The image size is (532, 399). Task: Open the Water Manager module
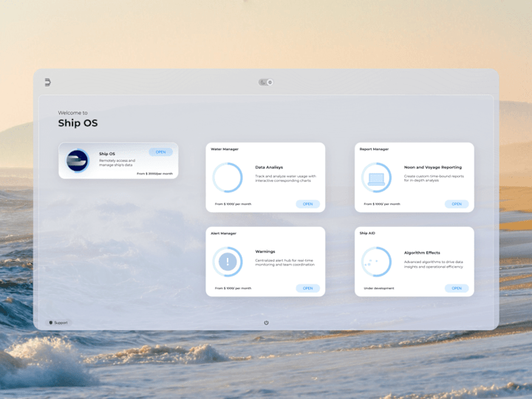[307, 204]
